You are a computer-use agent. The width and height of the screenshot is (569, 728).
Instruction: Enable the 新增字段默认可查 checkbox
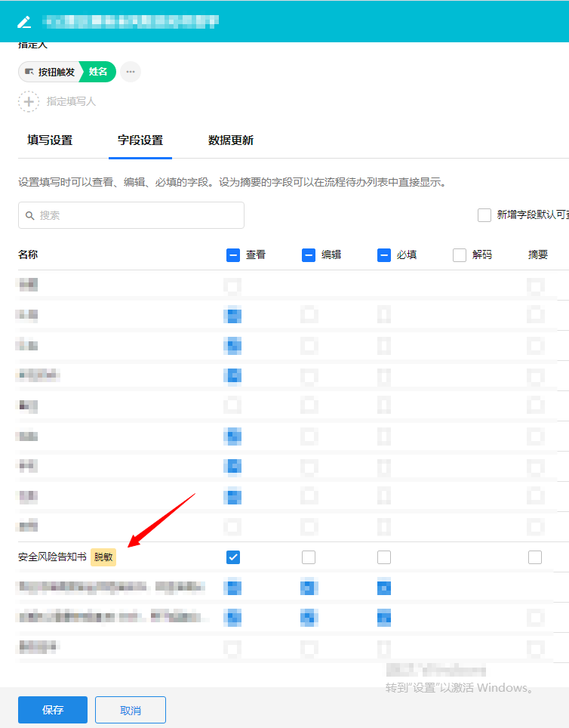click(x=484, y=215)
